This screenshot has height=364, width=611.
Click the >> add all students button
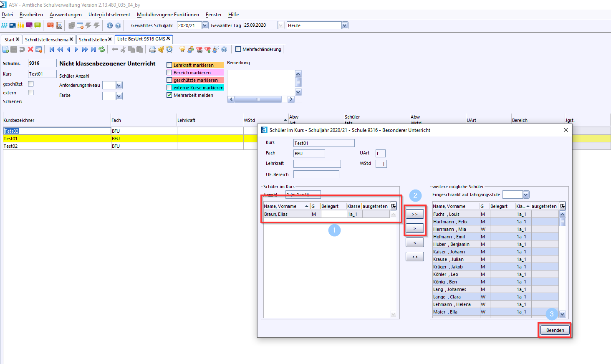coord(415,214)
